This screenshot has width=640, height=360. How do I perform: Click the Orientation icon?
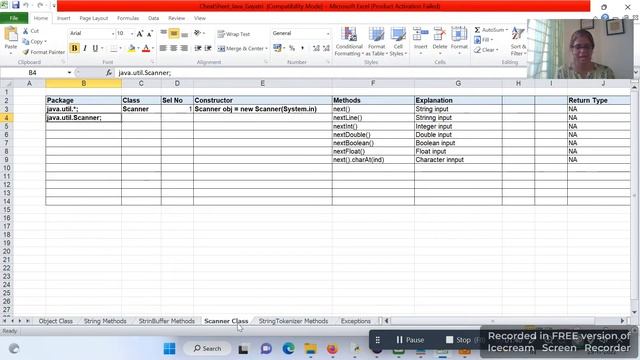[198, 33]
